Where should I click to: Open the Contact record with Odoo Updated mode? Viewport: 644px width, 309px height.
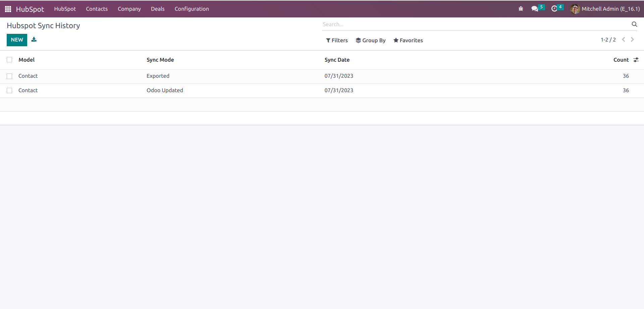tap(28, 90)
